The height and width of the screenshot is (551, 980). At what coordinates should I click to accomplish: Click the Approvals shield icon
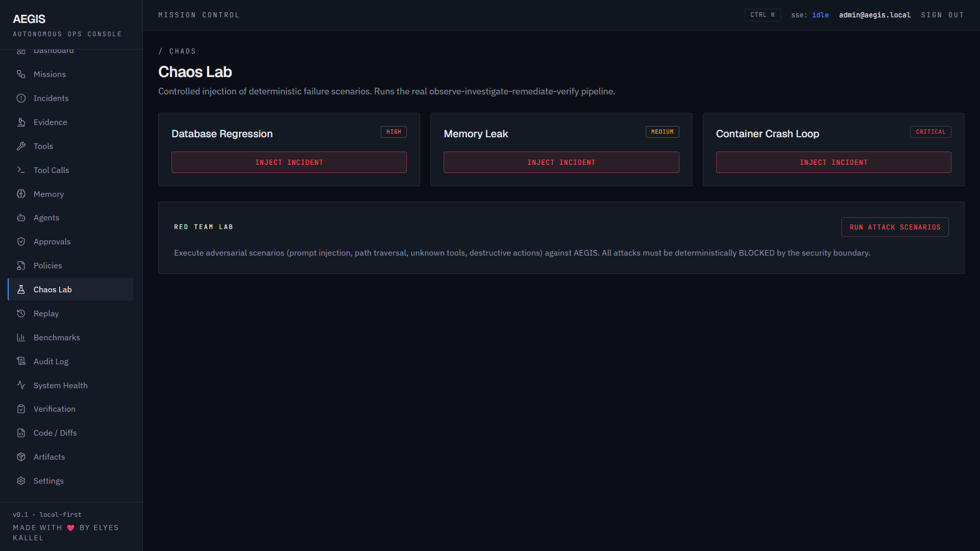(x=21, y=242)
